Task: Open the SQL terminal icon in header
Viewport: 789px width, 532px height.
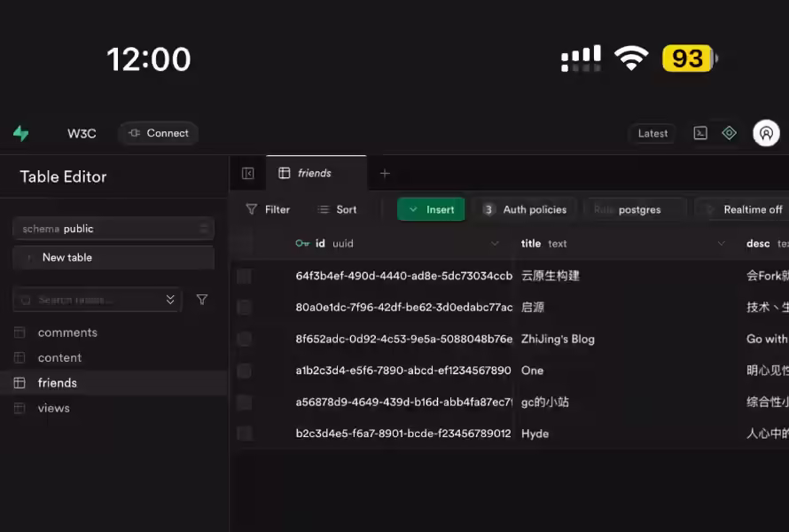Action: tap(700, 133)
